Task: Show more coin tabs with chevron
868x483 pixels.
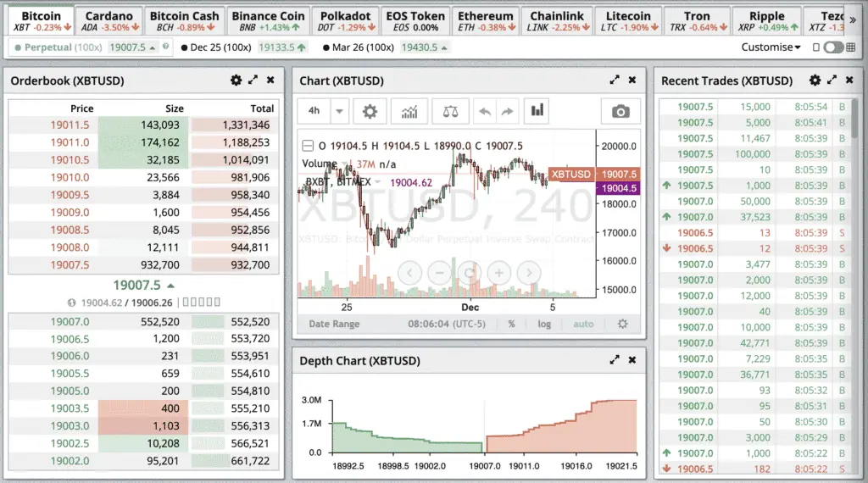Action: click(x=853, y=20)
